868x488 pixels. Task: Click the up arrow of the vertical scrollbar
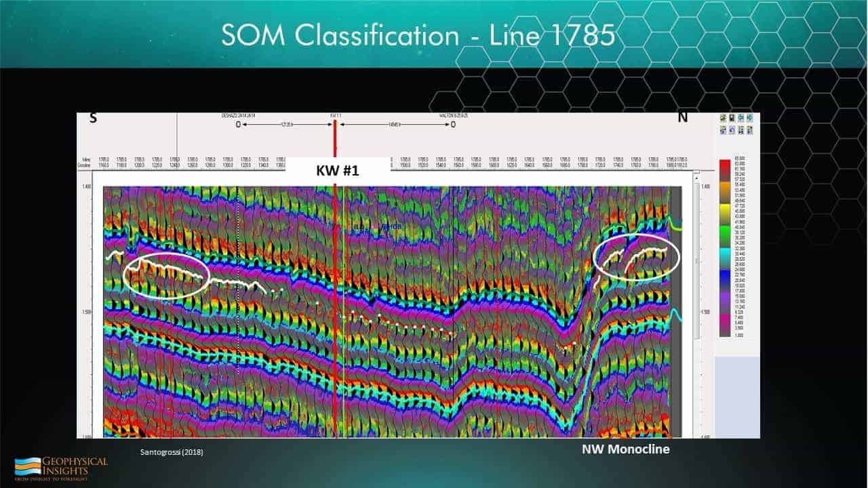[x=696, y=178]
